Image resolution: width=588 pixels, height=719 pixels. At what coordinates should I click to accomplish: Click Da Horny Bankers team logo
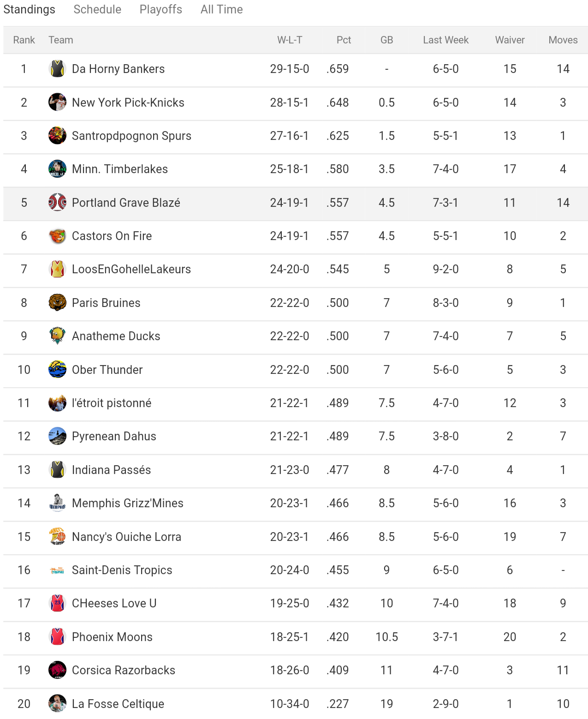tap(57, 69)
